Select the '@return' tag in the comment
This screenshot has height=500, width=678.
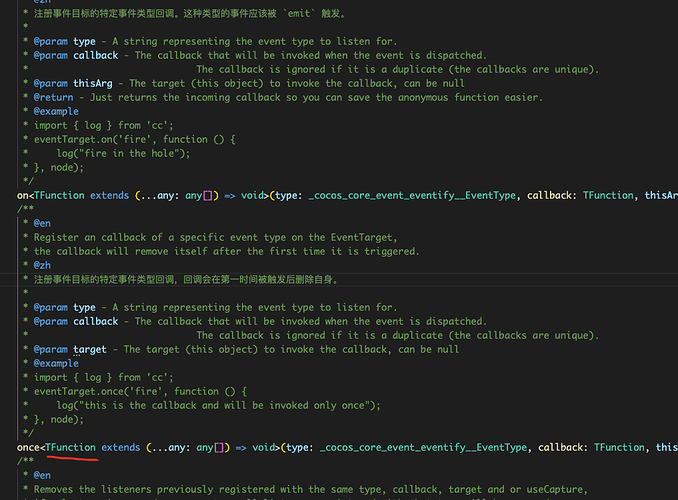54,97
